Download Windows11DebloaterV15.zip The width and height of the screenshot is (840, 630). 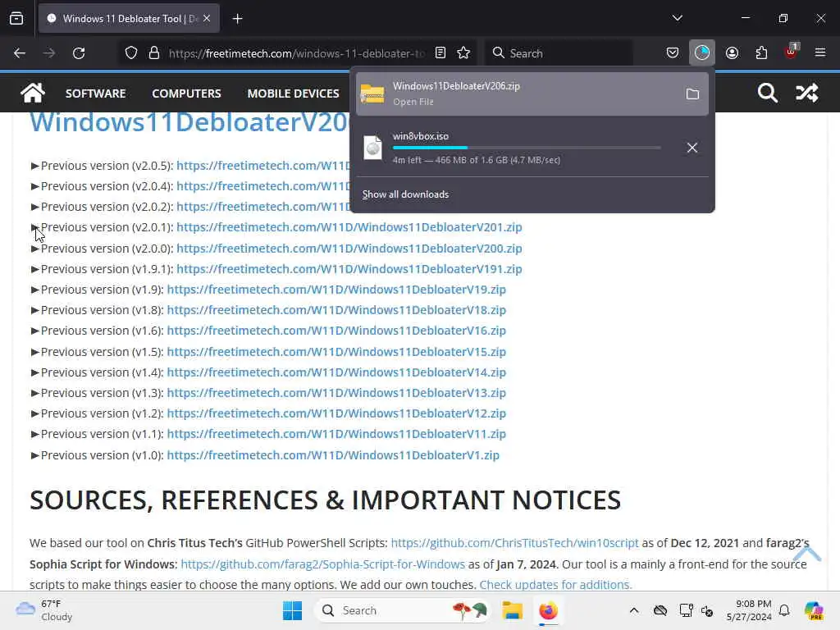point(336,352)
